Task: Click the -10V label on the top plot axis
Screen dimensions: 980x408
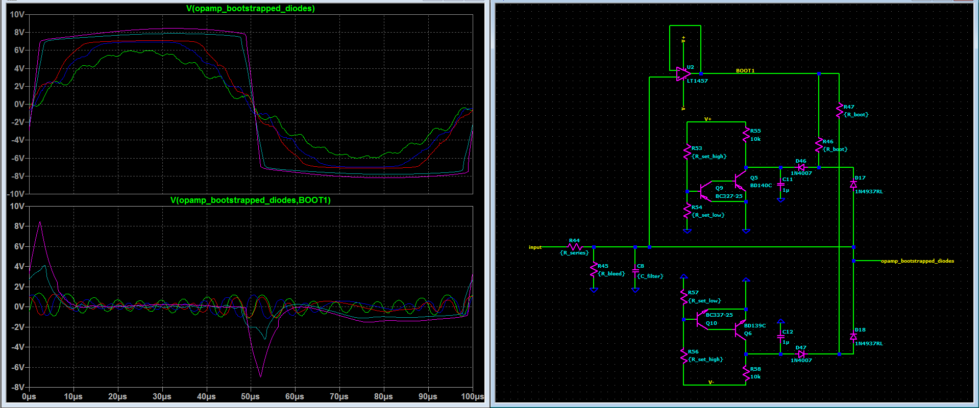Action: click(16, 194)
